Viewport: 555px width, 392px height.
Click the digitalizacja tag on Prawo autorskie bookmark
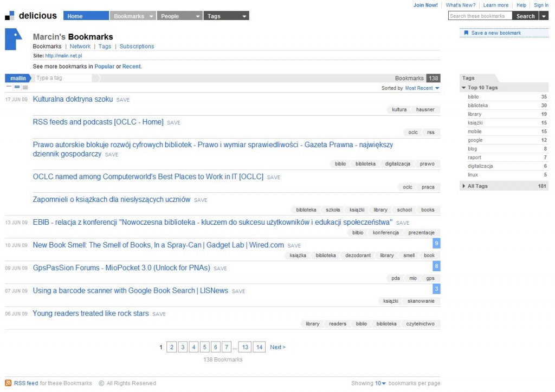pos(397,164)
